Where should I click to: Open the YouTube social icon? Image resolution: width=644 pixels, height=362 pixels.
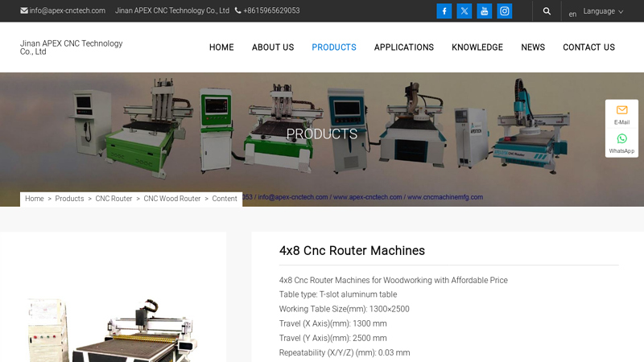pyautogui.click(x=485, y=11)
